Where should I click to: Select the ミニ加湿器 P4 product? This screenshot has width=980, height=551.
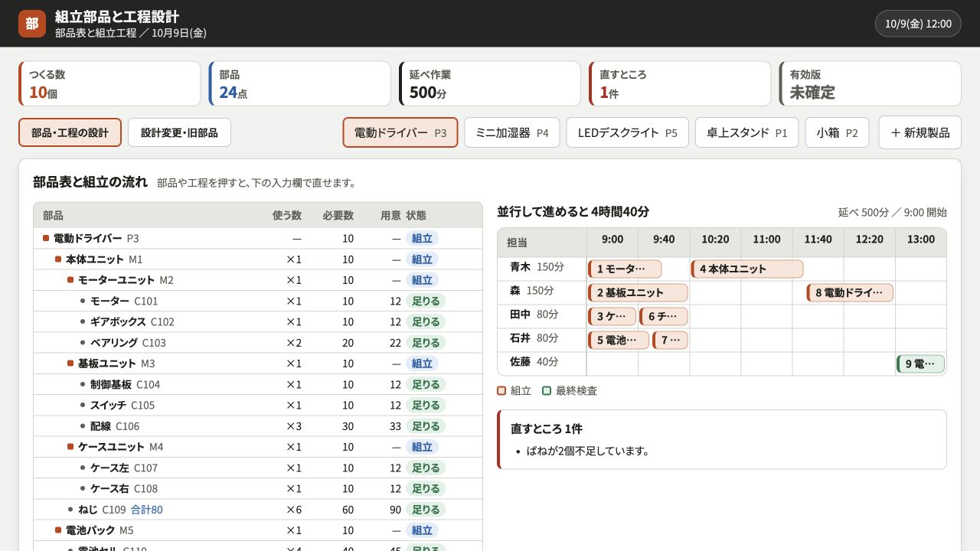click(512, 132)
